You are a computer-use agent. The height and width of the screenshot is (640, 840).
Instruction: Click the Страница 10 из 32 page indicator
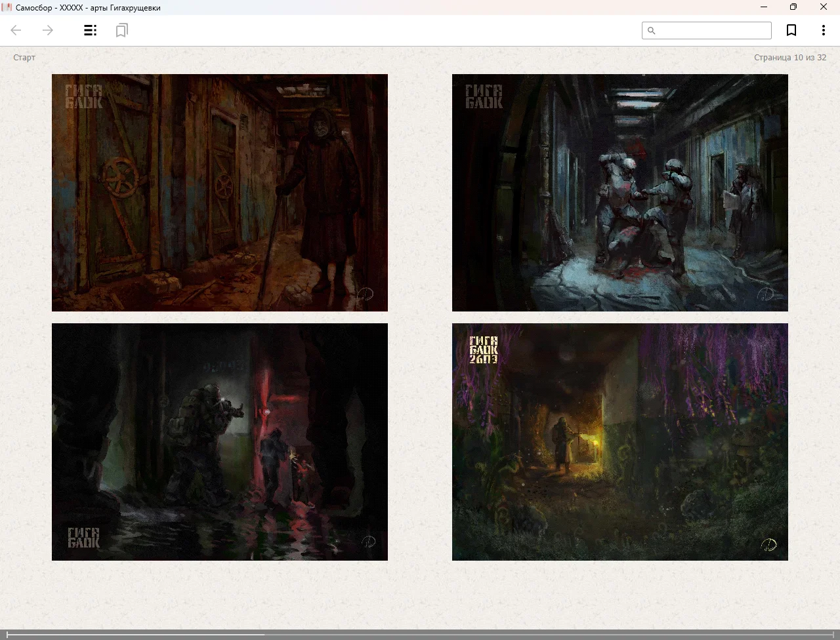[x=789, y=58]
